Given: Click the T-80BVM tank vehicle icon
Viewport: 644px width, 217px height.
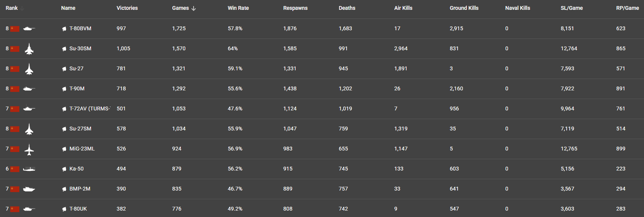Looking at the screenshot, I should point(29,28).
